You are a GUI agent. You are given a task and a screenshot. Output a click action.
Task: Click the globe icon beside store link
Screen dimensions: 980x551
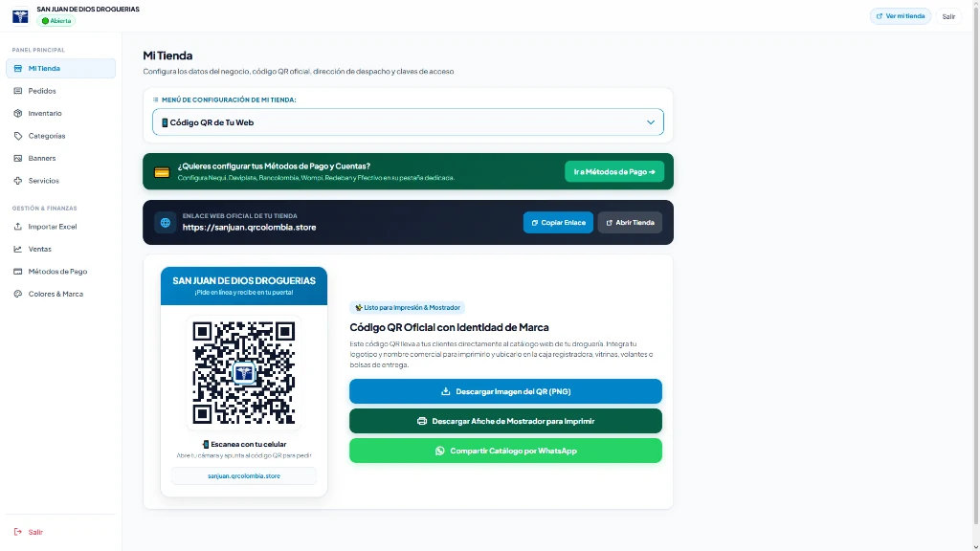[165, 222]
